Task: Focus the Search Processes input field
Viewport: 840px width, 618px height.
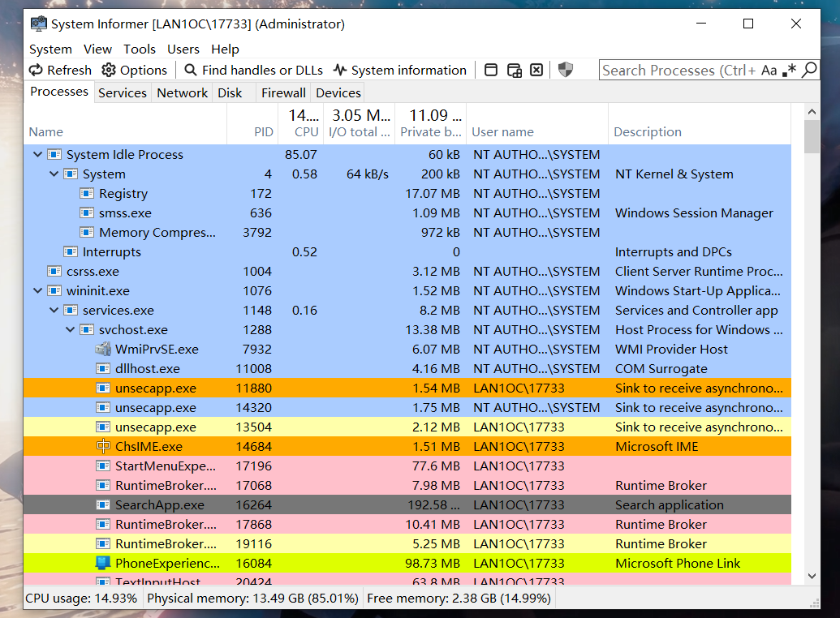Action: coord(678,71)
